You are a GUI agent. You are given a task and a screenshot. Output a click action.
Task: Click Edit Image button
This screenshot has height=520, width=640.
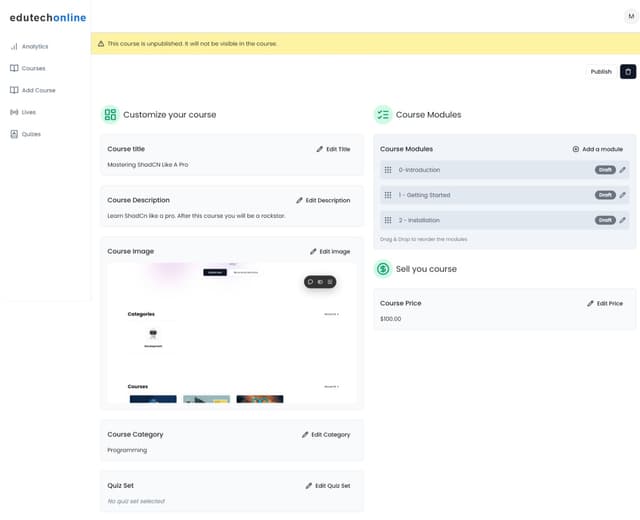330,251
